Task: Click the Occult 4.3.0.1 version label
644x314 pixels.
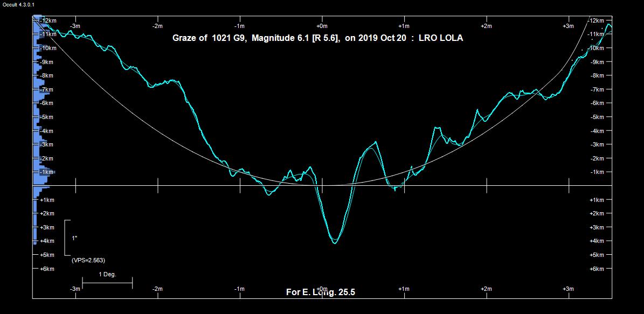Action: [18, 4]
